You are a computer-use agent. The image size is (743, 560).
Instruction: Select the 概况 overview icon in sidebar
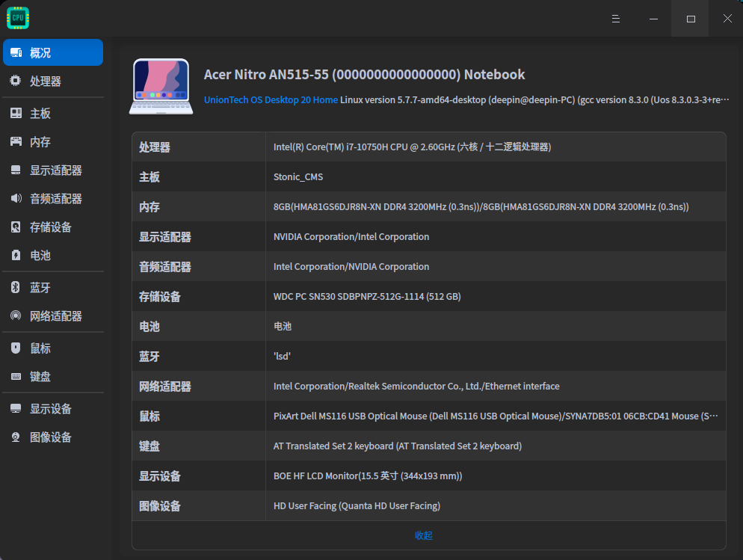click(x=16, y=52)
